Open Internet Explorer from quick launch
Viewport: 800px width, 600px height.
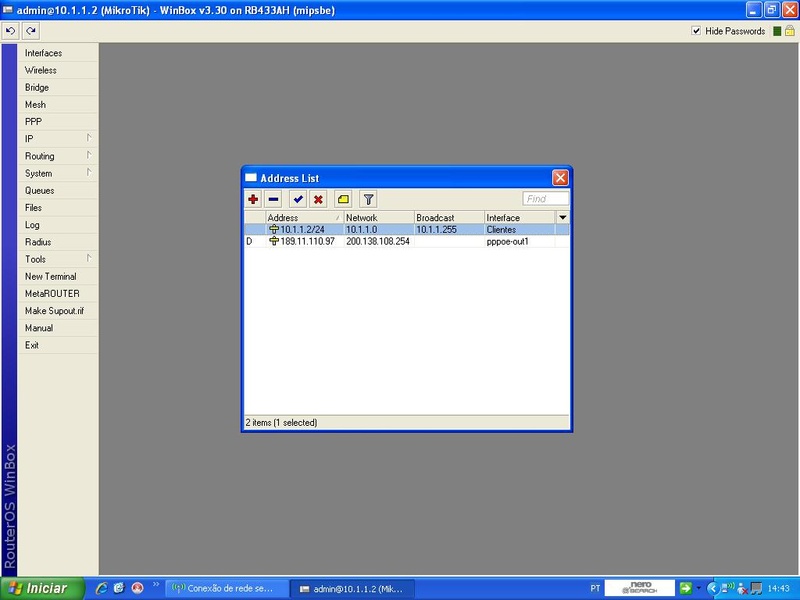[101, 588]
